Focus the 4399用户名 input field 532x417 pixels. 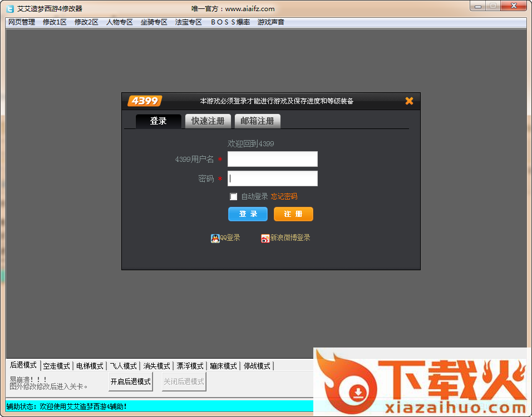[x=273, y=159]
